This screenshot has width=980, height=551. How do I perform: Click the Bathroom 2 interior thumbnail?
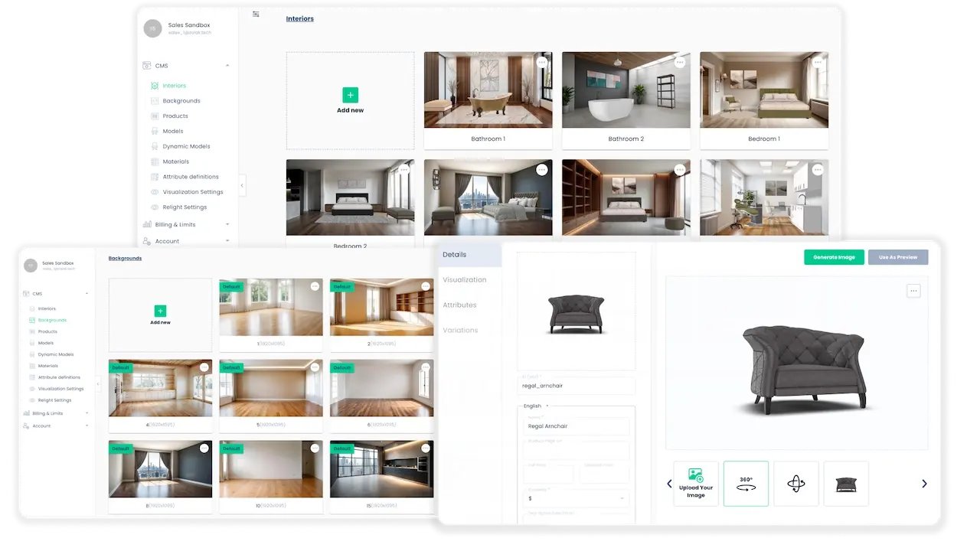(x=626, y=90)
